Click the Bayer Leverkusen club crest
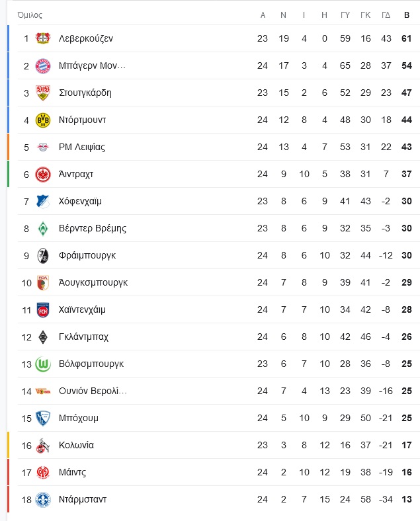This screenshot has height=521, width=420. [43, 38]
